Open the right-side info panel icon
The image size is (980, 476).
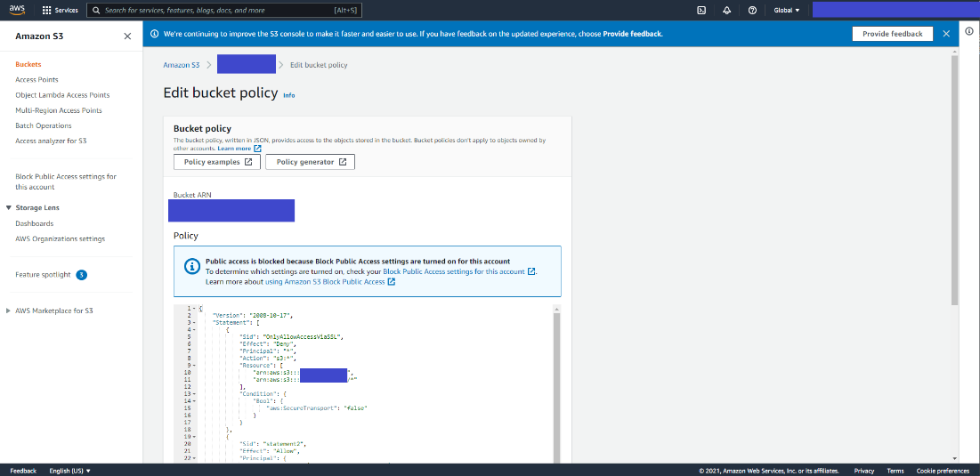pyautogui.click(x=969, y=30)
